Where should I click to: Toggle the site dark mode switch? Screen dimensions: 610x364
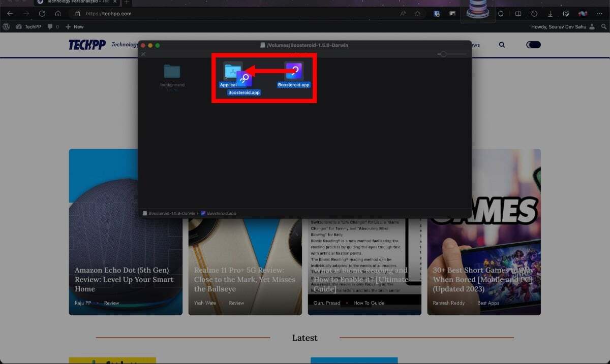533,45
